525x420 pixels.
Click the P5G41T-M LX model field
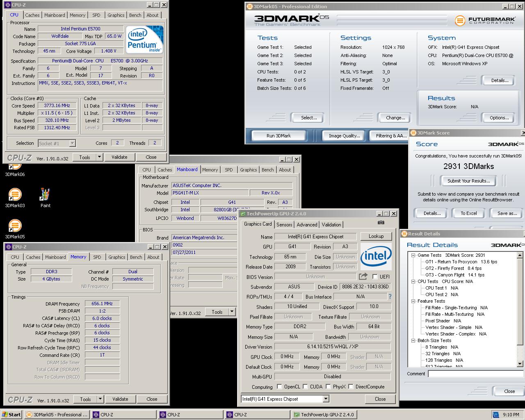tap(210, 193)
